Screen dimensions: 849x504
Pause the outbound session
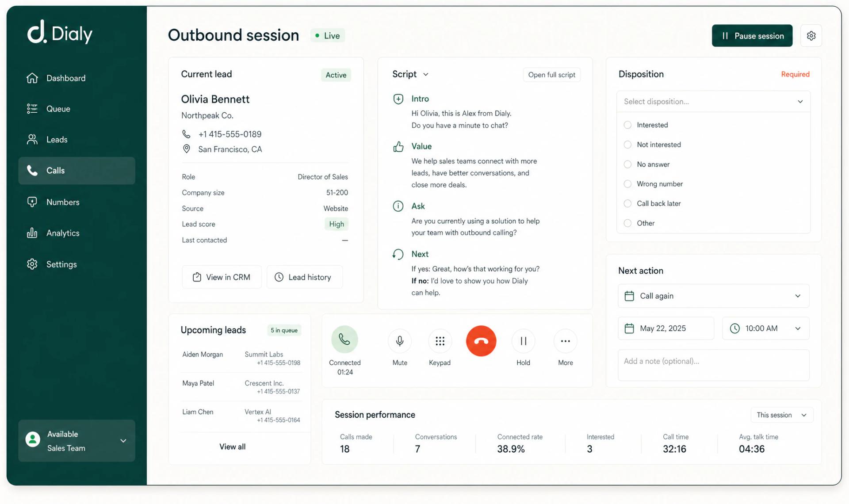[752, 35]
